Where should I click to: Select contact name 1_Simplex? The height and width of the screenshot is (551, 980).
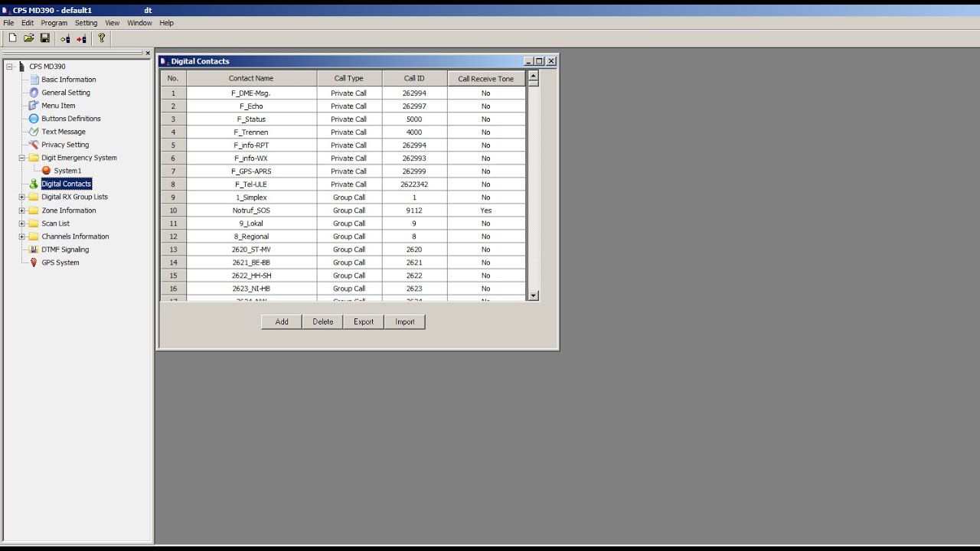[251, 197]
